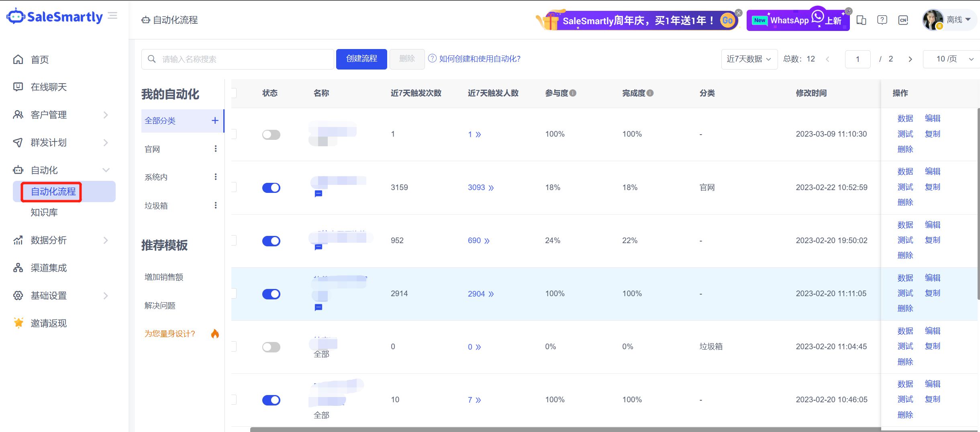Click the plus icon beside 全部分类
This screenshot has height=432, width=980.
pos(215,121)
